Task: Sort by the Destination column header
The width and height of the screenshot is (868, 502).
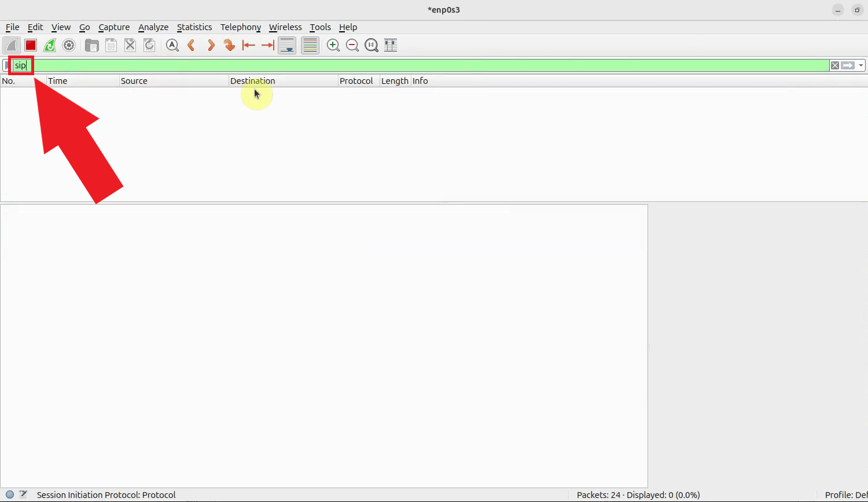Action: [x=283, y=81]
